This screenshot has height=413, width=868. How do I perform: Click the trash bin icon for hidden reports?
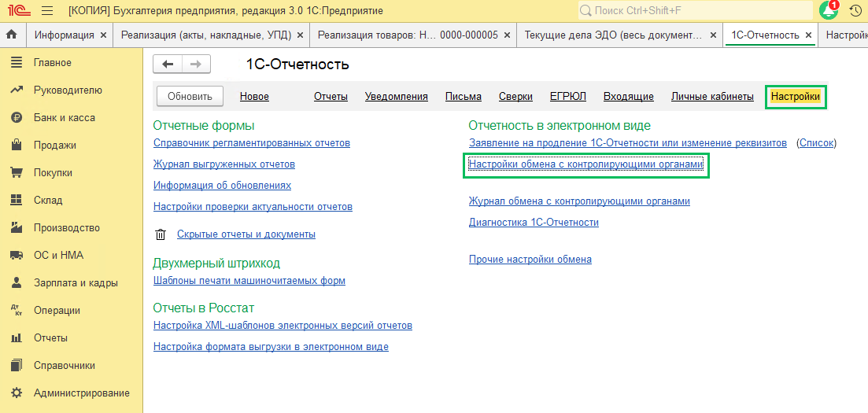tap(161, 234)
